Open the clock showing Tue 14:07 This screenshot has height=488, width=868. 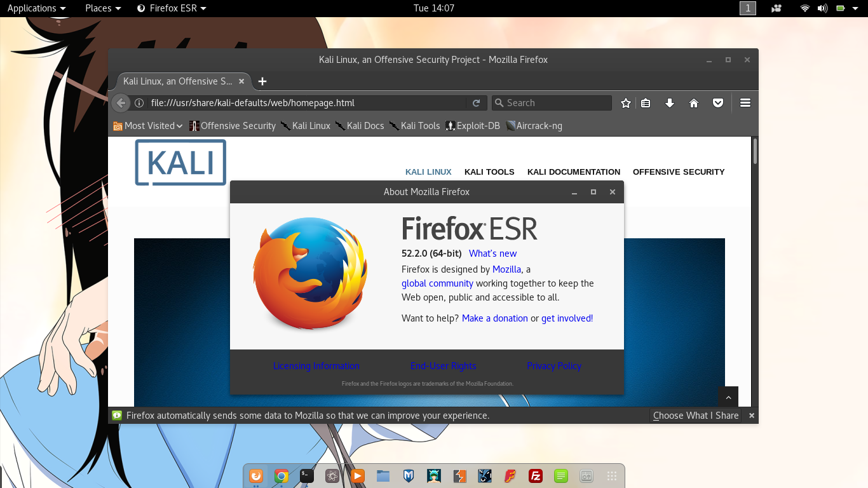point(434,8)
